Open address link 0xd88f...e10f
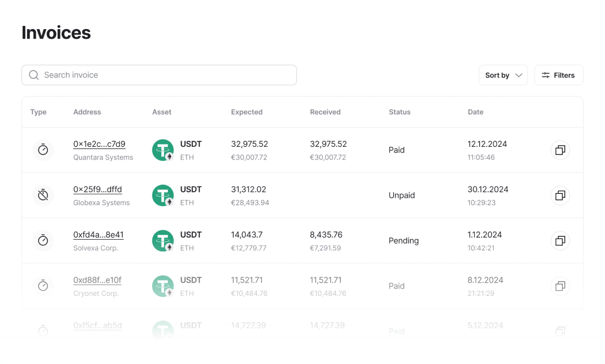605x364 pixels. coord(97,280)
